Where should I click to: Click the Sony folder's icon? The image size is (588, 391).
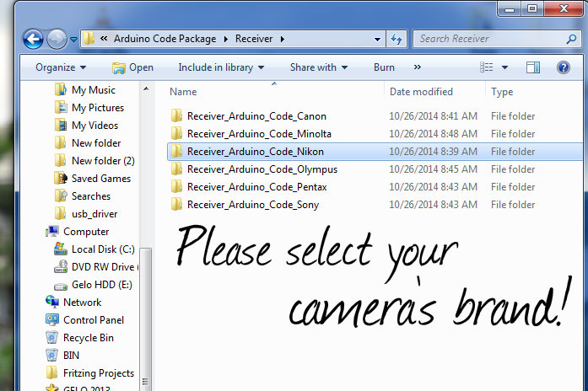[176, 205]
